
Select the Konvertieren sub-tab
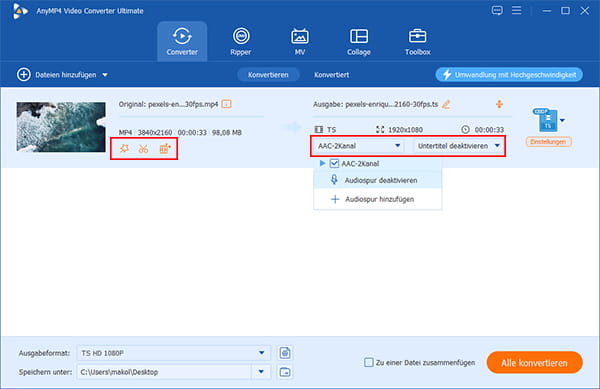[x=268, y=75]
